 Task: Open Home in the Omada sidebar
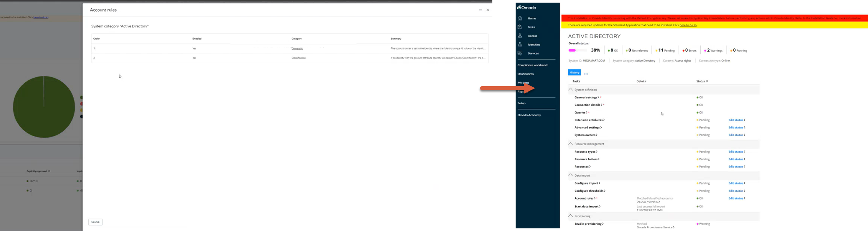532,18
